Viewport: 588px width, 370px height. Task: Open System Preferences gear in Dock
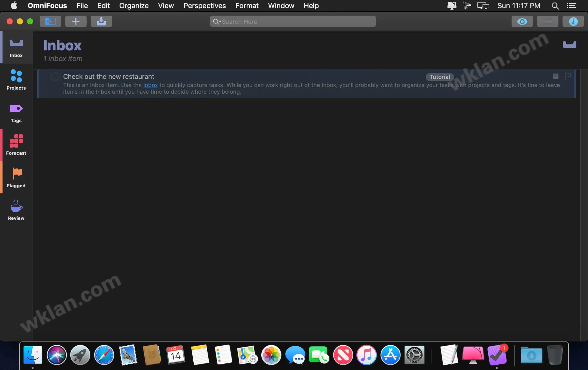(414, 355)
